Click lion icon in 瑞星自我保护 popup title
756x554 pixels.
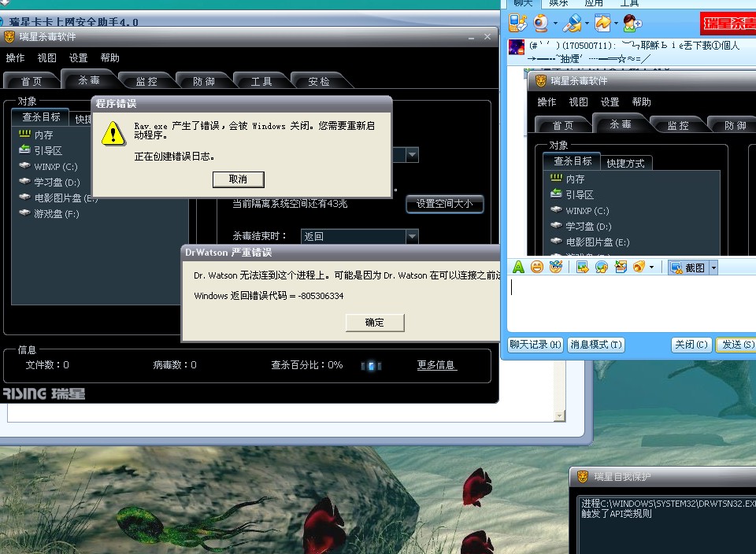(x=583, y=476)
